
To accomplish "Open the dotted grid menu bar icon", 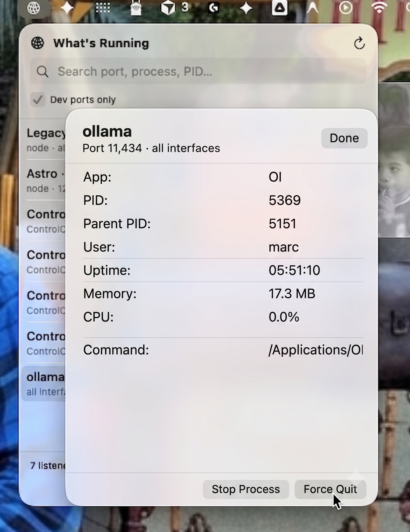I will point(102,8).
